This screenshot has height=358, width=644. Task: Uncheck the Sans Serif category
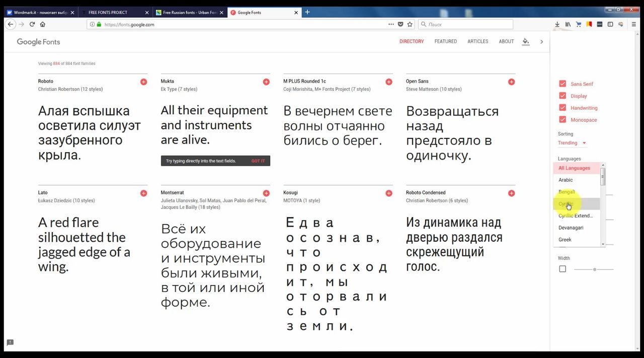click(562, 84)
